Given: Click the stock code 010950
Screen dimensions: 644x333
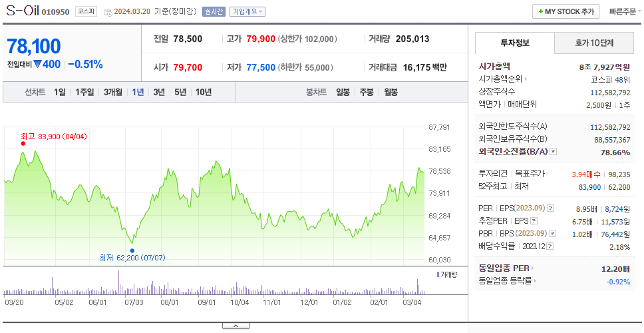Looking at the screenshot, I should pyautogui.click(x=55, y=12).
